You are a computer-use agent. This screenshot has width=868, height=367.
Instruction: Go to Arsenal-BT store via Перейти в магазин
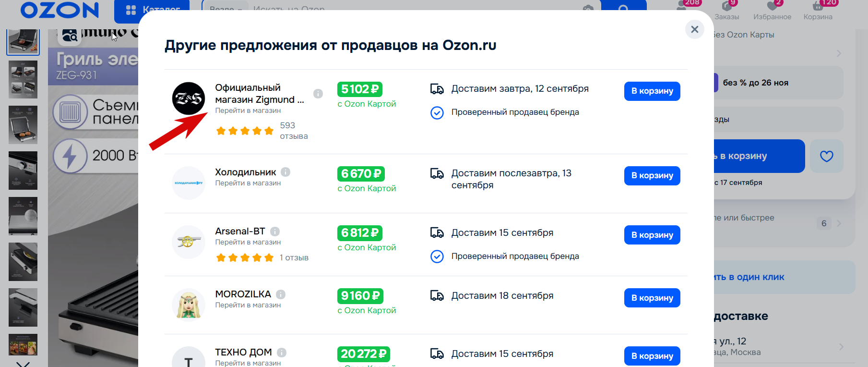[248, 242]
